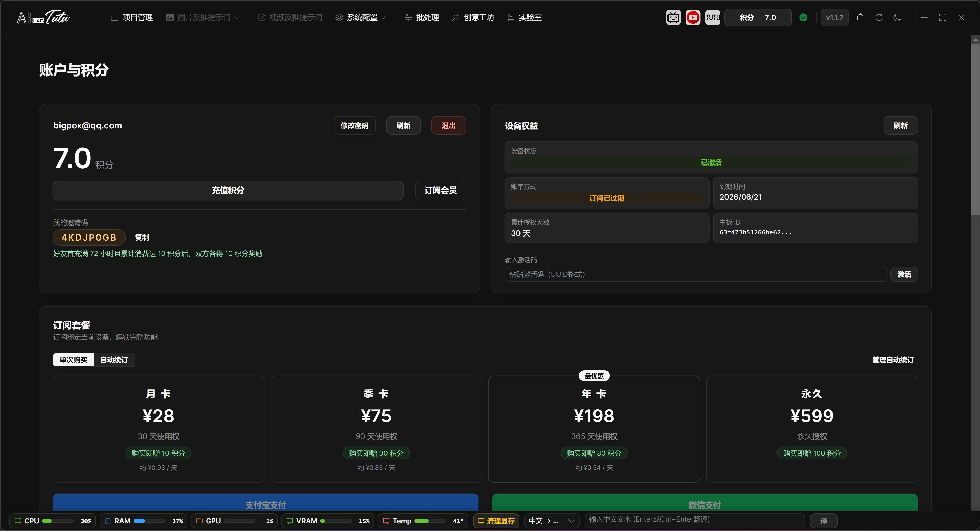Image resolution: width=980 pixels, height=531 pixels.
Task: Open notifications bell icon
Action: pos(860,18)
